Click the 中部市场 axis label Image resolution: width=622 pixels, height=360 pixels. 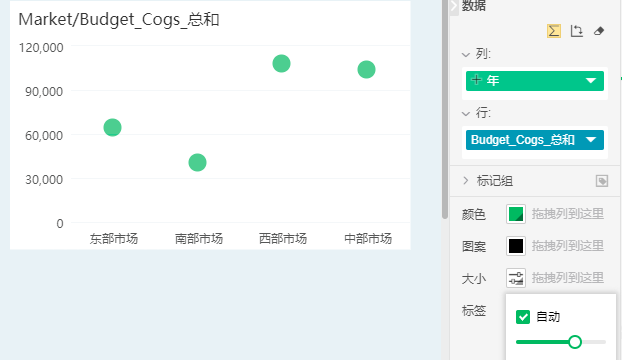tap(368, 239)
